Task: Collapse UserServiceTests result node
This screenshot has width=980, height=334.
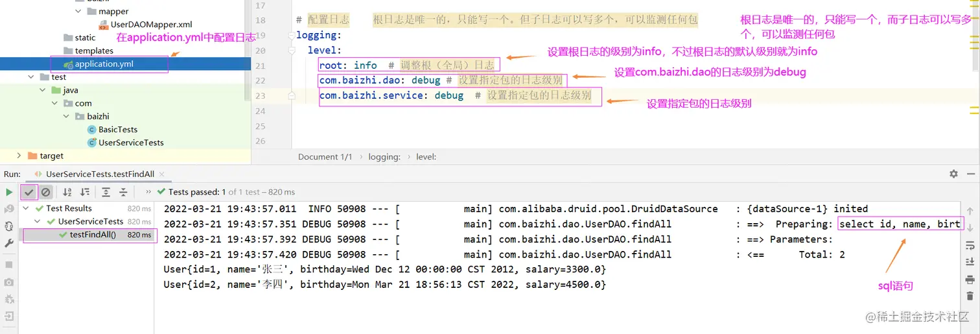Action: [x=38, y=222]
